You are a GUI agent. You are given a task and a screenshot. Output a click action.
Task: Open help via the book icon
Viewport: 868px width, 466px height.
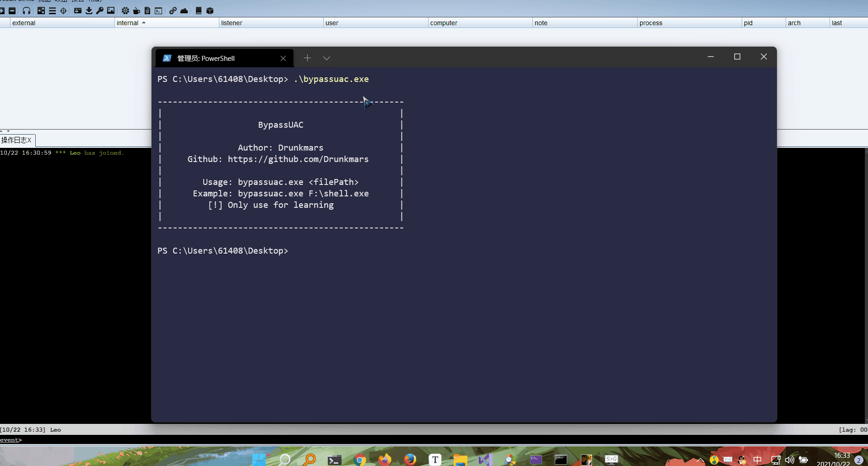pyautogui.click(x=199, y=11)
